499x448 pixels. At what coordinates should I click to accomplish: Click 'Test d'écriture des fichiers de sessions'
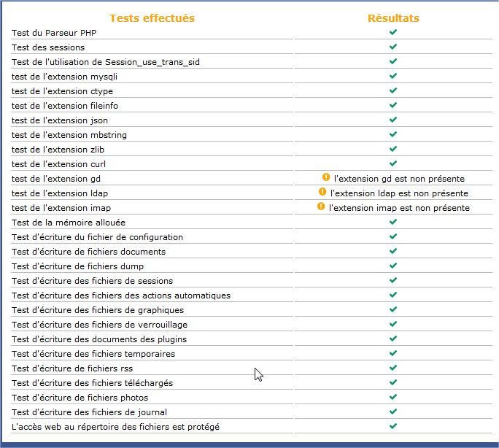tap(93, 281)
